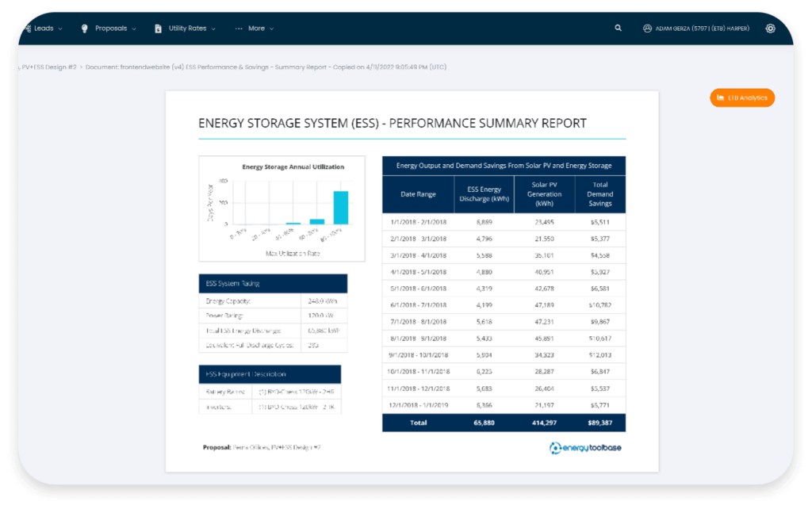Click the Proposals lightbulb icon
This screenshot has height=509, width=812.
click(85, 29)
